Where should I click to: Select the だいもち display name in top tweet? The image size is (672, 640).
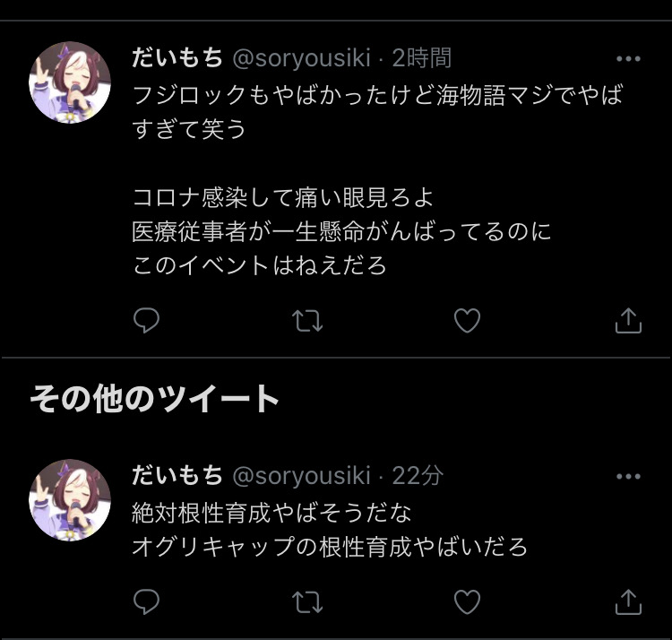point(177,57)
